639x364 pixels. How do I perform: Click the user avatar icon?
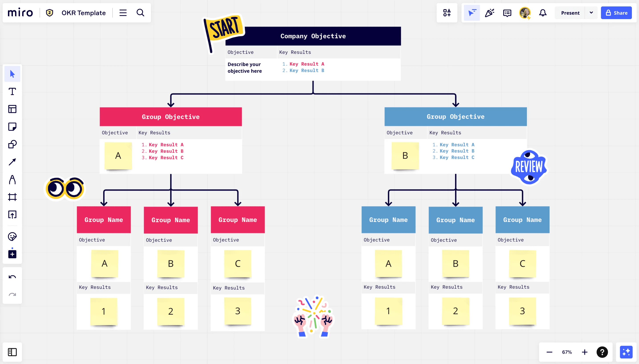pos(525,13)
